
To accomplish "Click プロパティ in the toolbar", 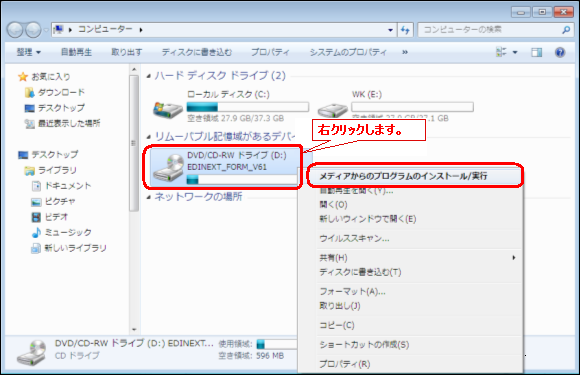I will click(x=270, y=52).
